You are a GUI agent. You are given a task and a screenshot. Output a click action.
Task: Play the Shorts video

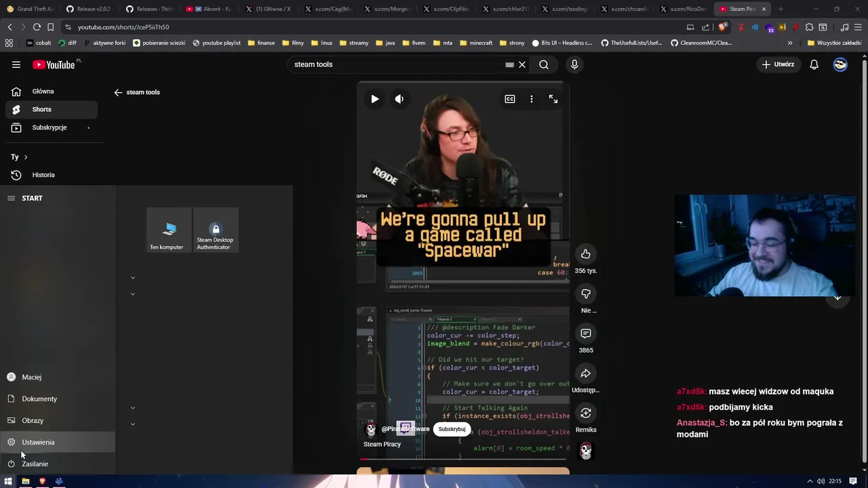pos(374,99)
